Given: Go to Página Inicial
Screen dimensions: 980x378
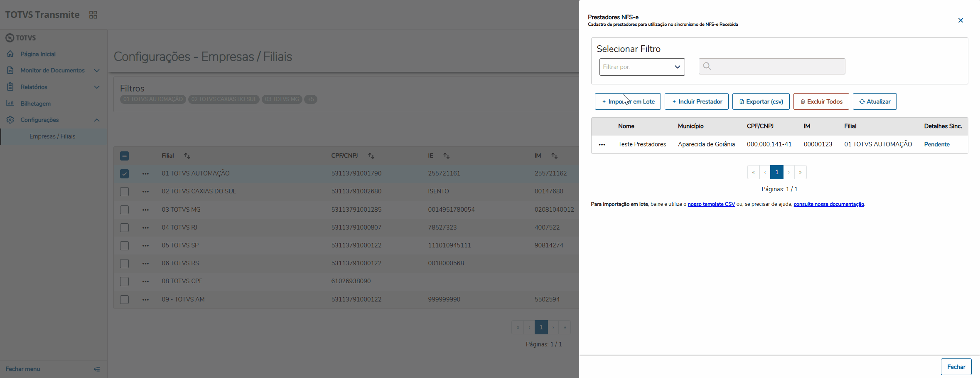Looking at the screenshot, I should coord(38,54).
